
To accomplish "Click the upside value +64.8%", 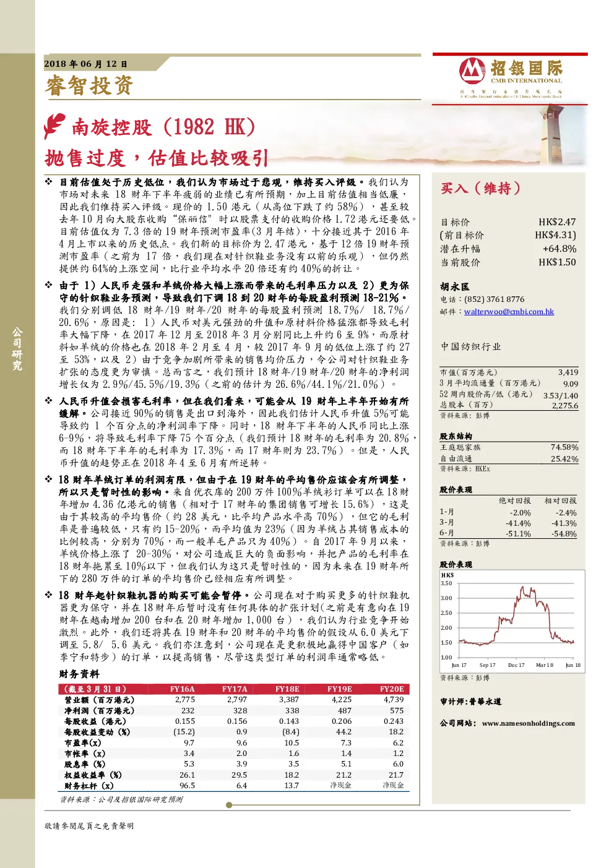I will pos(559,249).
